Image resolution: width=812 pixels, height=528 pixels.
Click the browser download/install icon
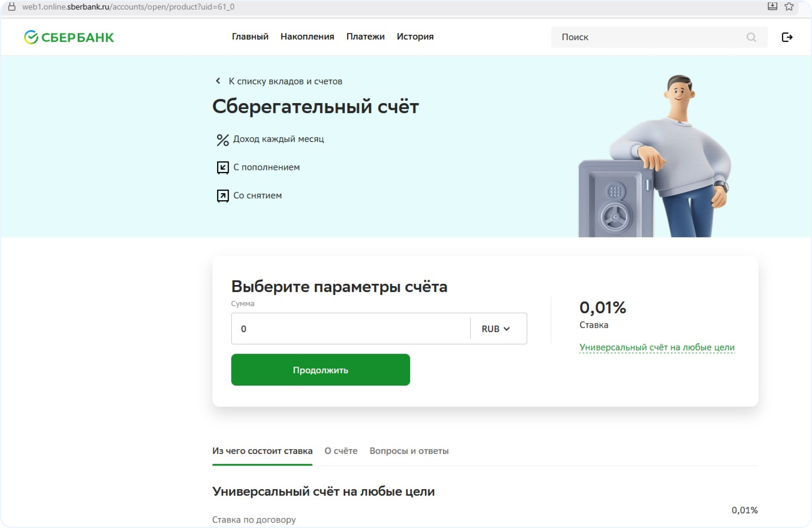(x=772, y=6)
